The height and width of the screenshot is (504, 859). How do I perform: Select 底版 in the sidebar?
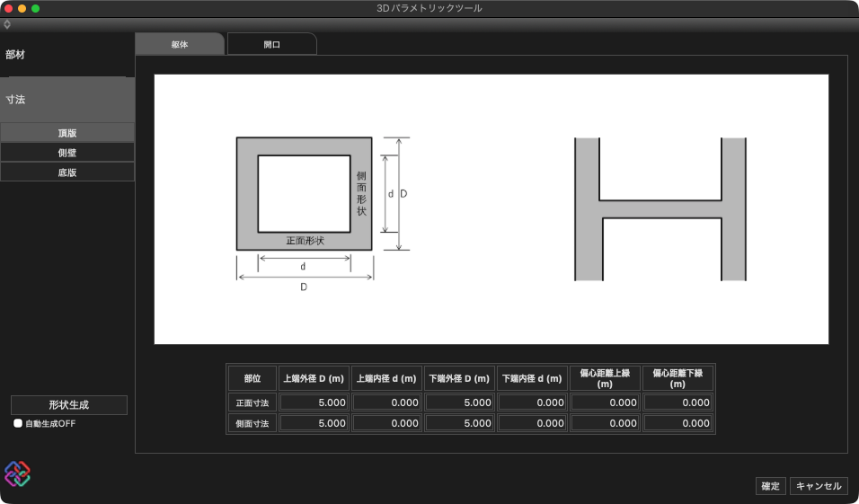point(67,172)
